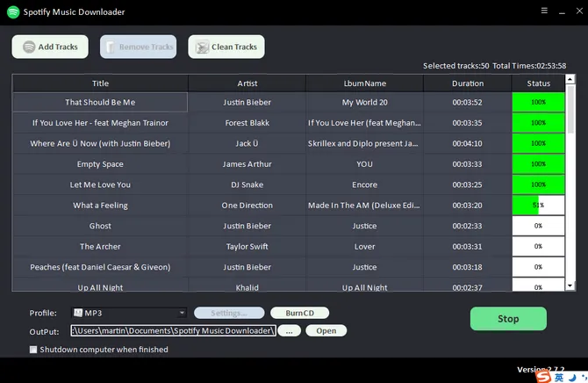Click the track list scroll down arrow
The image size is (588, 383).
(570, 285)
